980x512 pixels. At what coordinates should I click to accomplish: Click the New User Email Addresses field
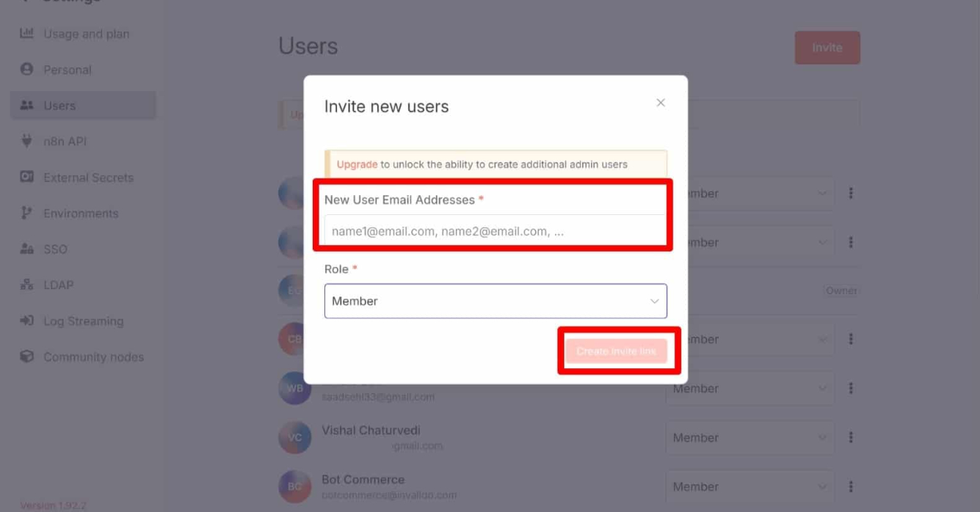496,231
